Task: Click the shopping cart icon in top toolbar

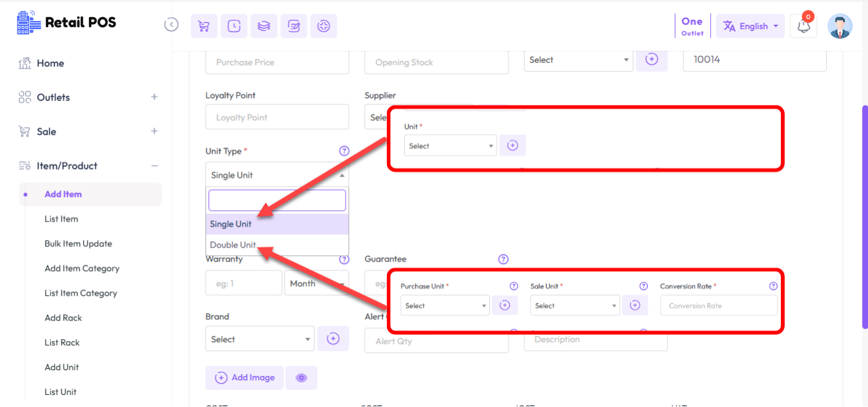Action: click(x=204, y=26)
